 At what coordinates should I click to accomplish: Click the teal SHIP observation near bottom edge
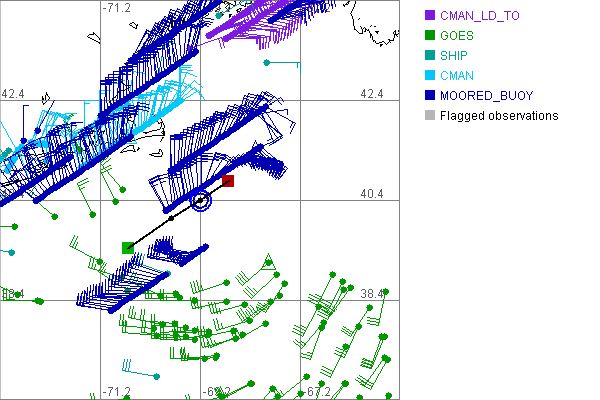tap(158, 377)
